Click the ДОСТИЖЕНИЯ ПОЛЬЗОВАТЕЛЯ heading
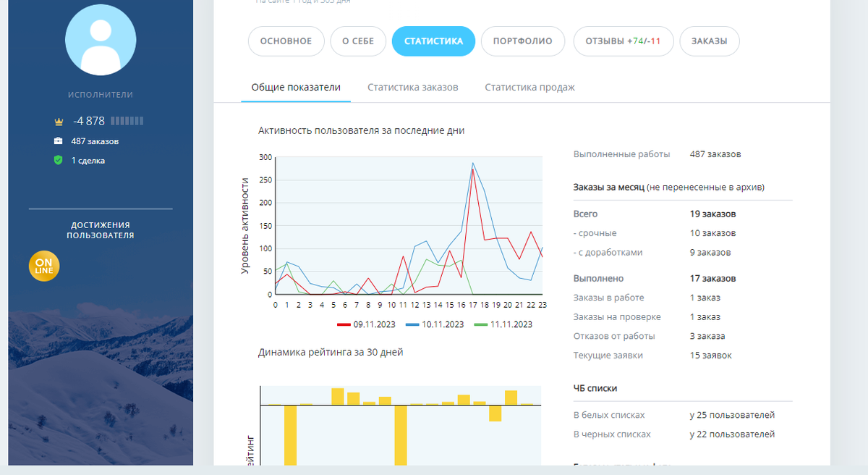Image resolution: width=868 pixels, height=475 pixels. (101, 230)
